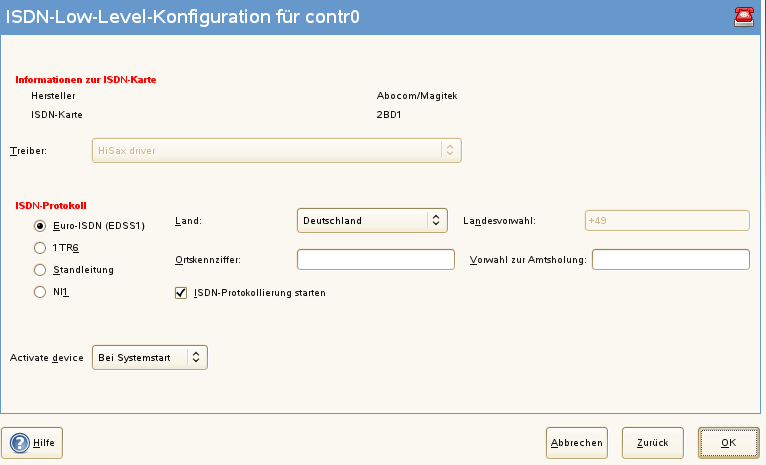Go back with the Zurück button
This screenshot has height=465, width=766.
653,442
